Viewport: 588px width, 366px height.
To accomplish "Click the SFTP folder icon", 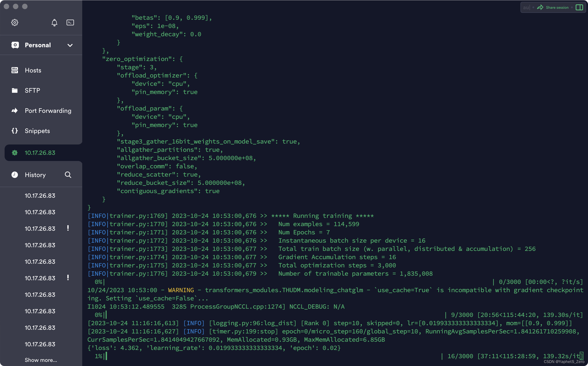I will 14,90.
